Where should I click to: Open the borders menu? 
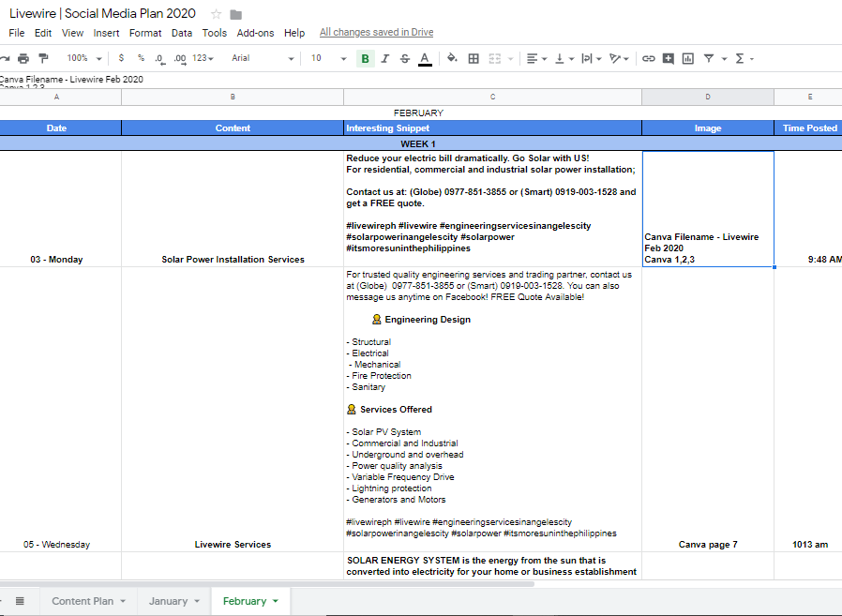(474, 58)
